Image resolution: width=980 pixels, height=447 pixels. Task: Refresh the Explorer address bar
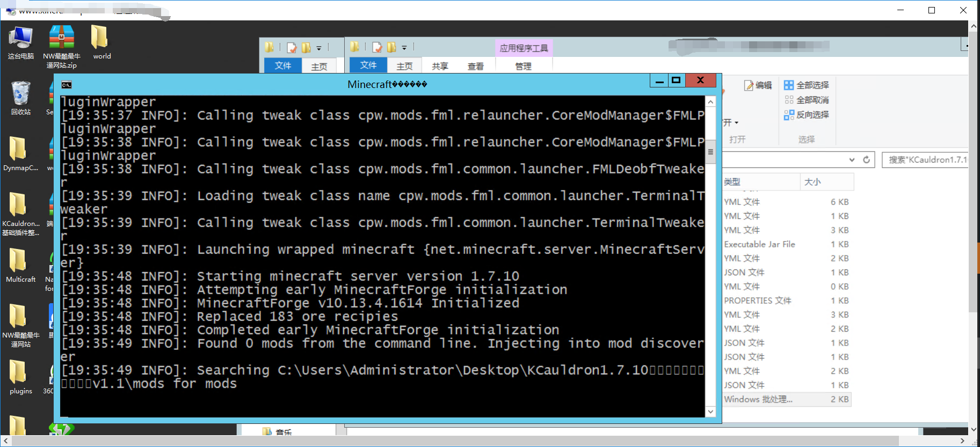pyautogui.click(x=866, y=159)
